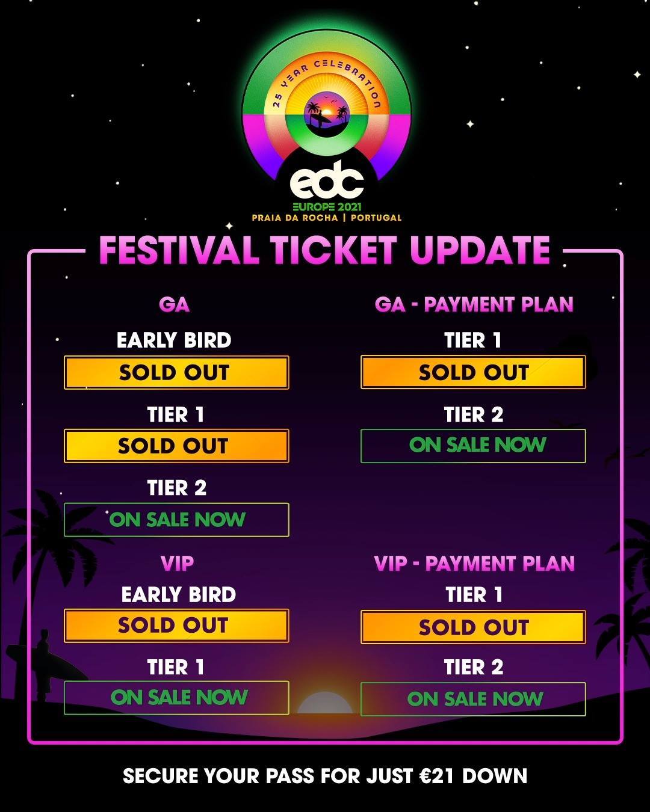Click Praia da Rocha Portugal location text
The height and width of the screenshot is (812, 650).
pos(327,218)
